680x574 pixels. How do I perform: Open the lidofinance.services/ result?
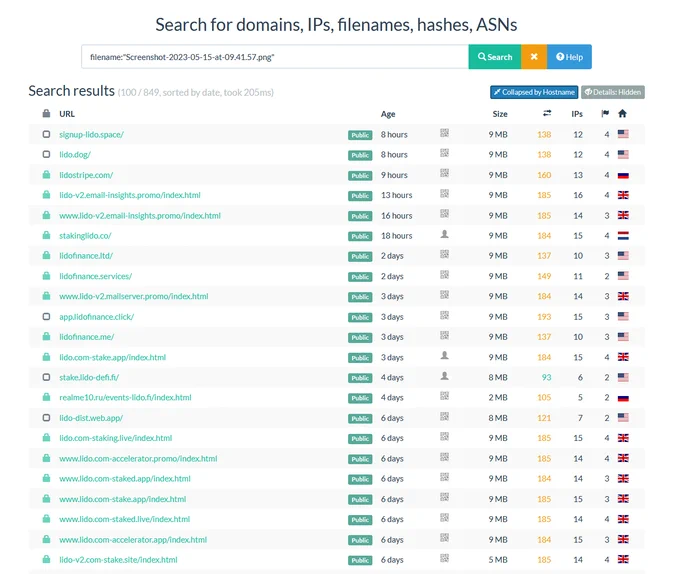[x=96, y=276]
